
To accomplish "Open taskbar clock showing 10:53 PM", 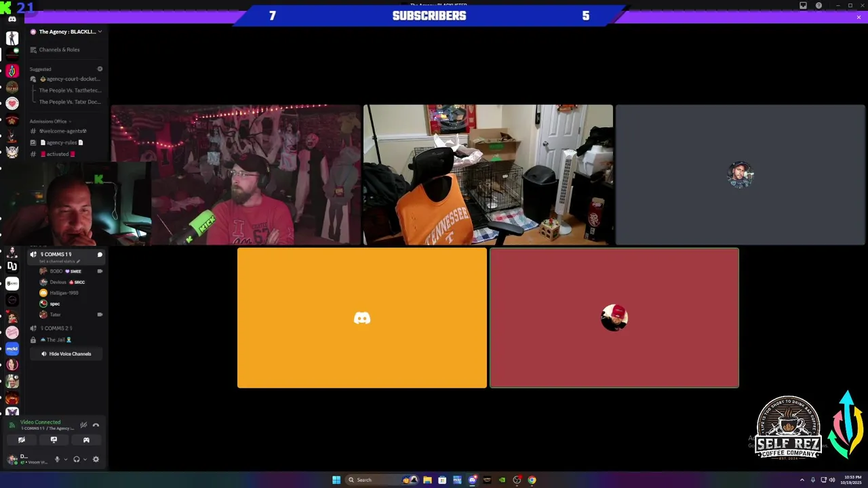I will pyautogui.click(x=851, y=480).
